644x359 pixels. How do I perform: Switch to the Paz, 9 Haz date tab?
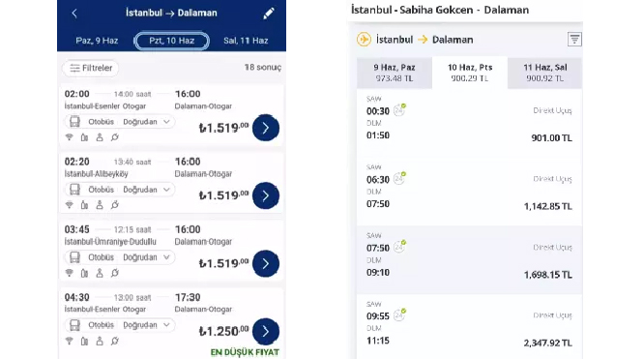(x=97, y=41)
